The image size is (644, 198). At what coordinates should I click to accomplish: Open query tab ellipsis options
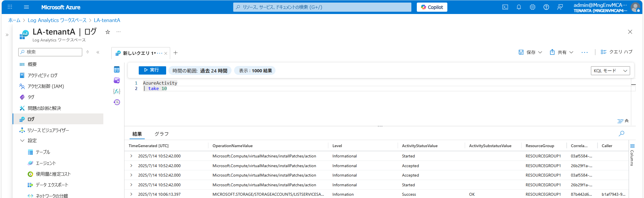pyautogui.click(x=160, y=53)
